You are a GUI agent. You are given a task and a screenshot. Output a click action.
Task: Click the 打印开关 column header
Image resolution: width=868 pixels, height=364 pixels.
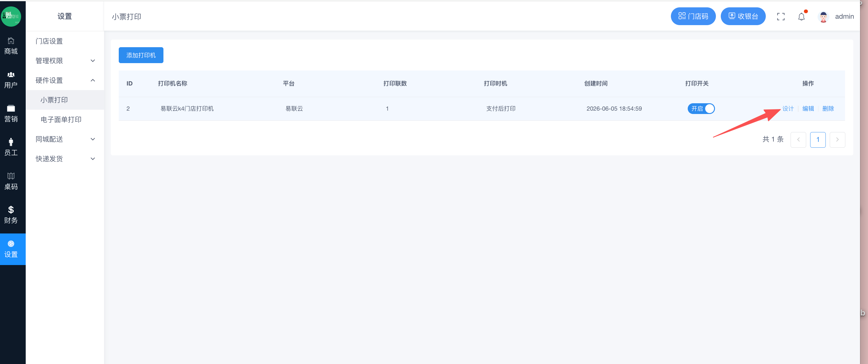(x=697, y=83)
